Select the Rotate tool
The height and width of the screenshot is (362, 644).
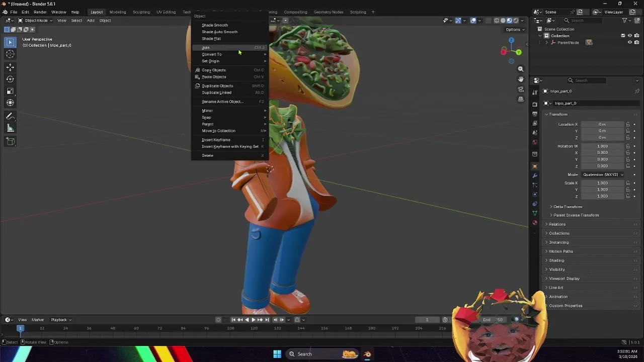(x=10, y=79)
